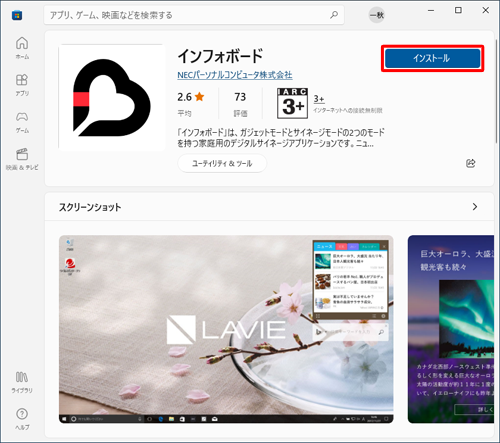Open the ホーム (Home) sidebar icon
The height and width of the screenshot is (443, 500).
[22, 48]
